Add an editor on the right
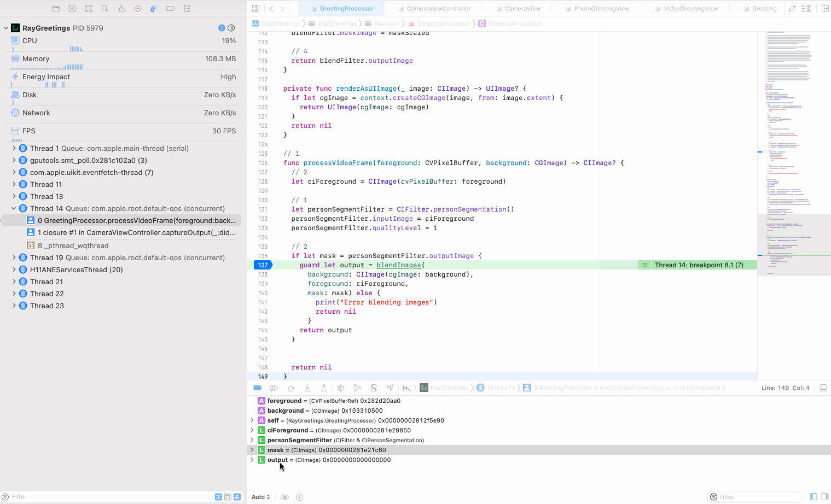Image resolution: width=831 pixels, height=504 pixels. (825, 9)
